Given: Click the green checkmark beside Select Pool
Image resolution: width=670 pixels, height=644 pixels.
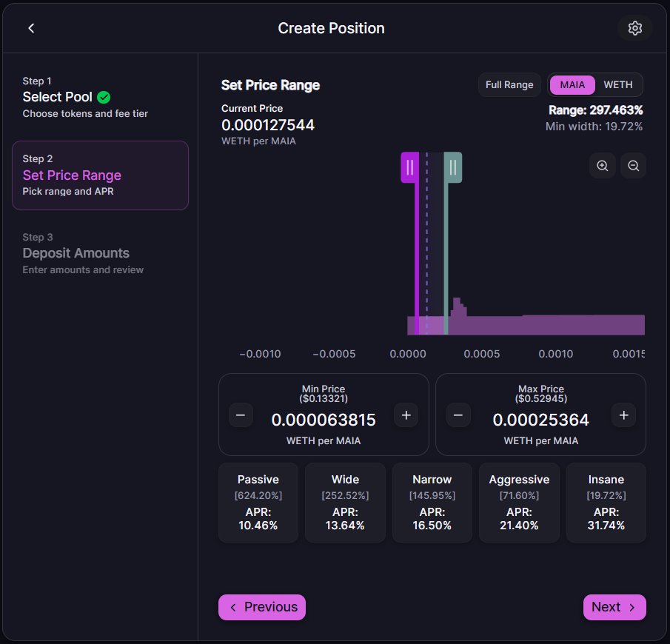Looking at the screenshot, I should point(104,98).
